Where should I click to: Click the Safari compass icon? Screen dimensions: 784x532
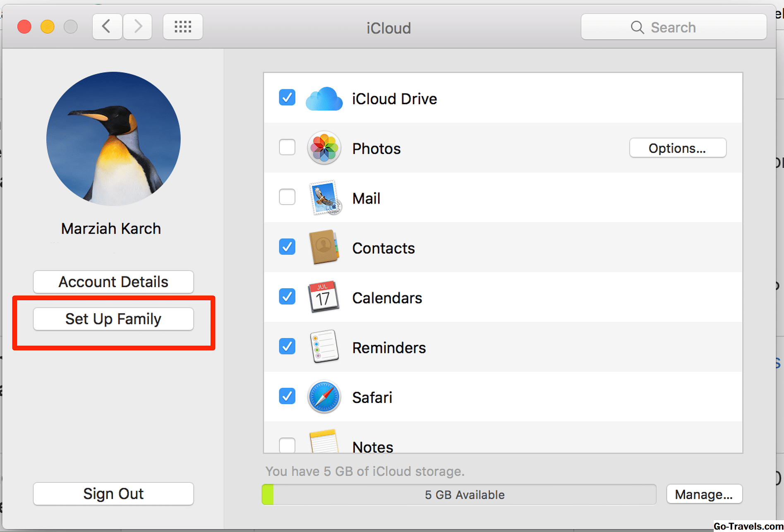point(324,397)
